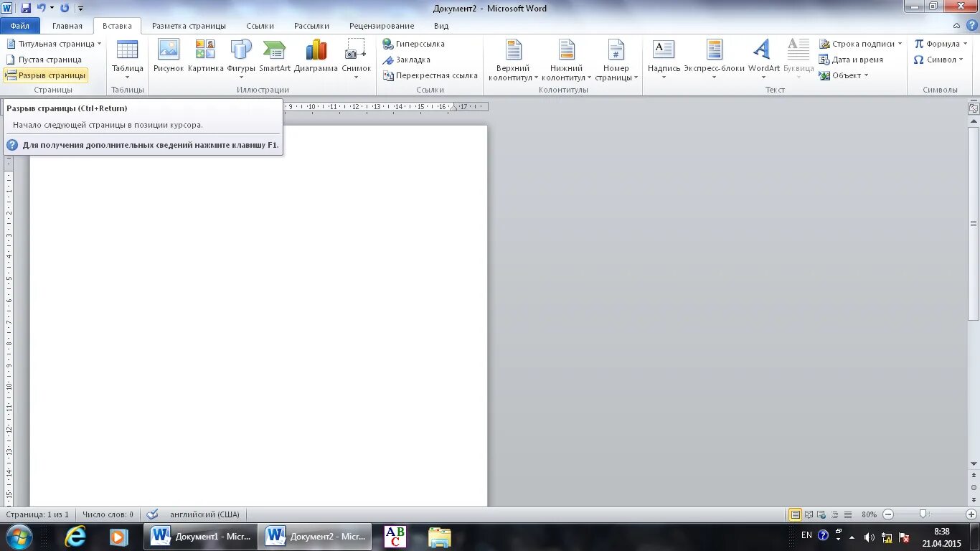Screen dimensions: 980x551
Task: Switch to full screen reading view
Action: tap(809, 514)
